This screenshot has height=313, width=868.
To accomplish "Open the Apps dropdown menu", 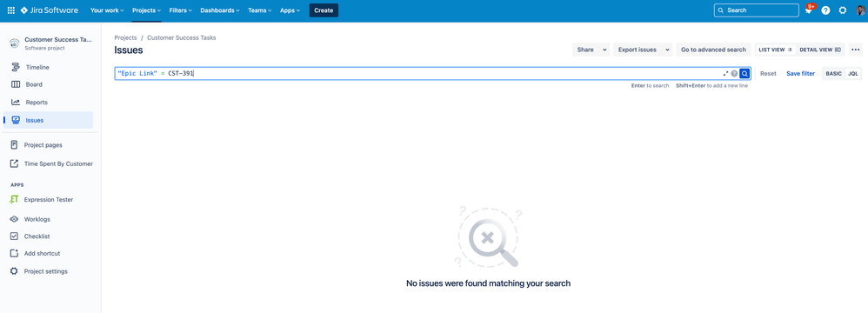I will click(x=290, y=10).
